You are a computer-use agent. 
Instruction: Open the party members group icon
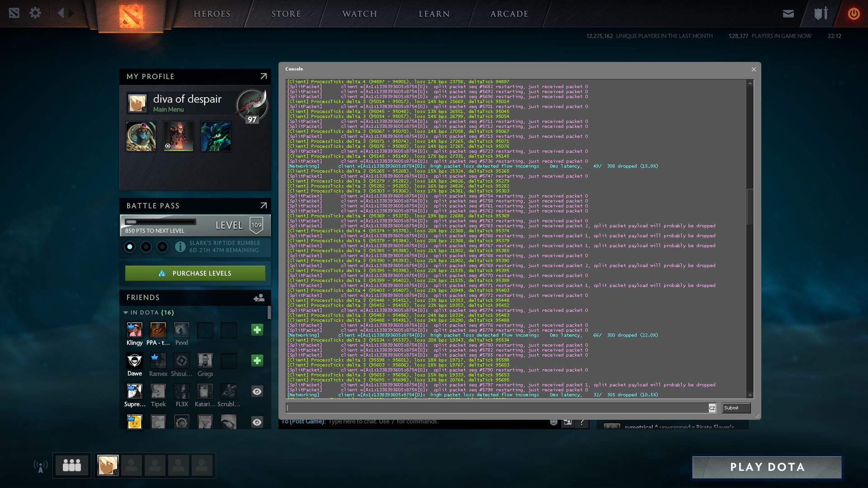[x=72, y=465]
